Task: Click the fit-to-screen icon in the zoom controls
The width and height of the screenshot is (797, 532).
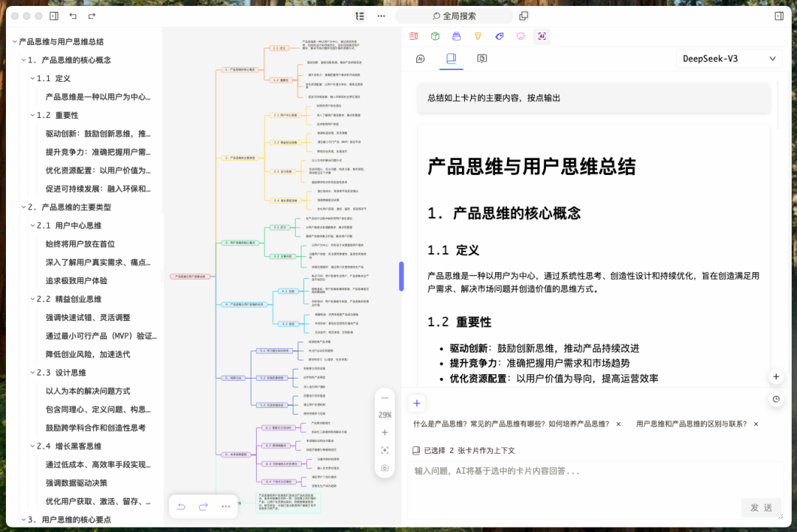Action: tap(384, 450)
